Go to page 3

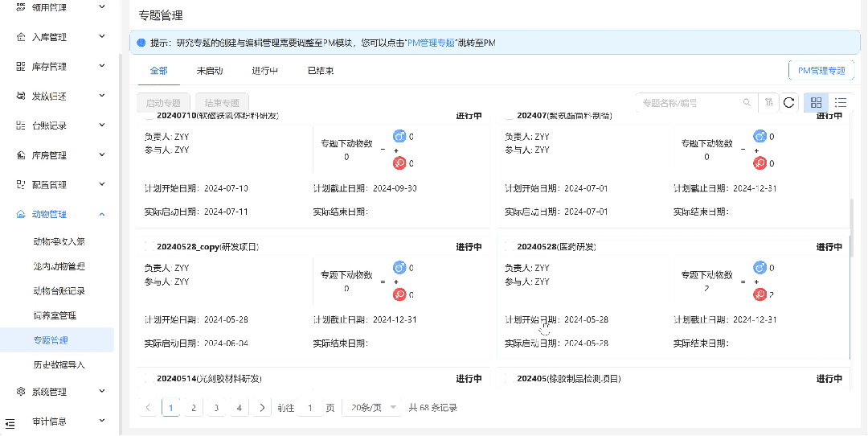tap(216, 408)
